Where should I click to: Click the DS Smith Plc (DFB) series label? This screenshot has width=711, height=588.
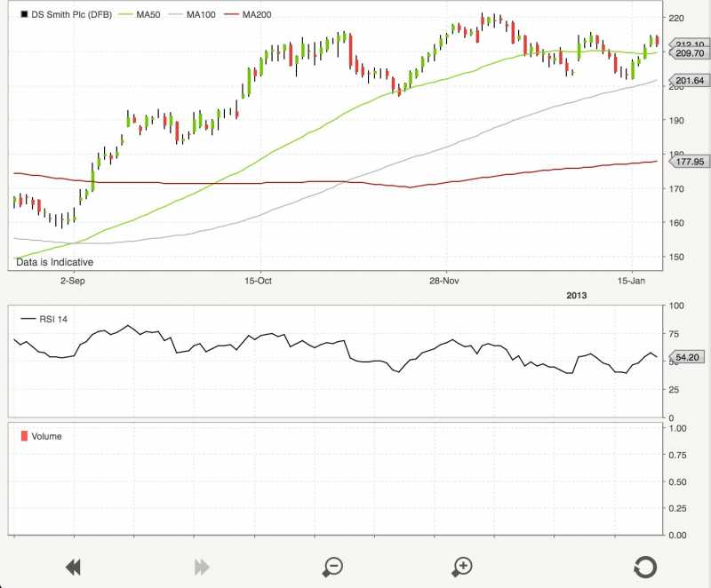click(x=77, y=16)
